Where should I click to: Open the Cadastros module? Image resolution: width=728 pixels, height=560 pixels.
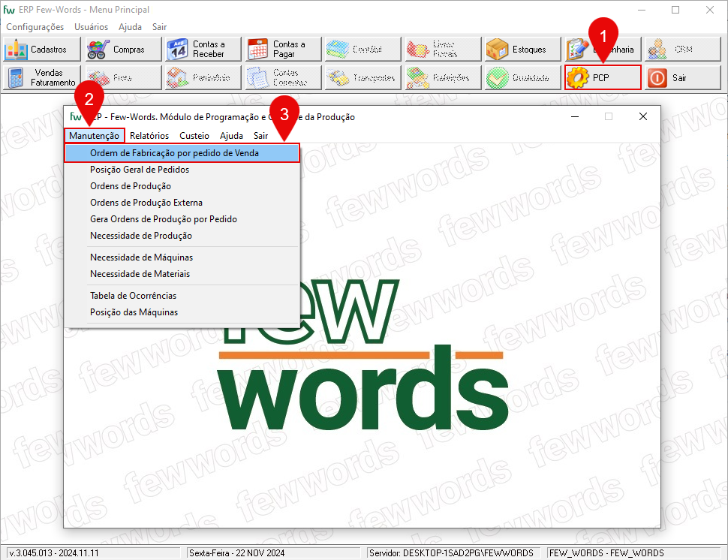pyautogui.click(x=42, y=50)
